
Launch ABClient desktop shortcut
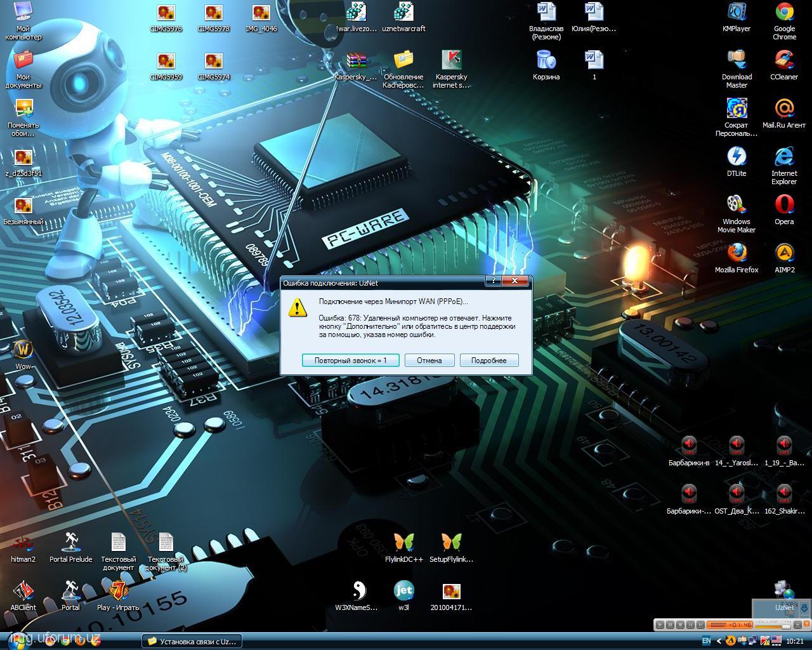coord(23,597)
